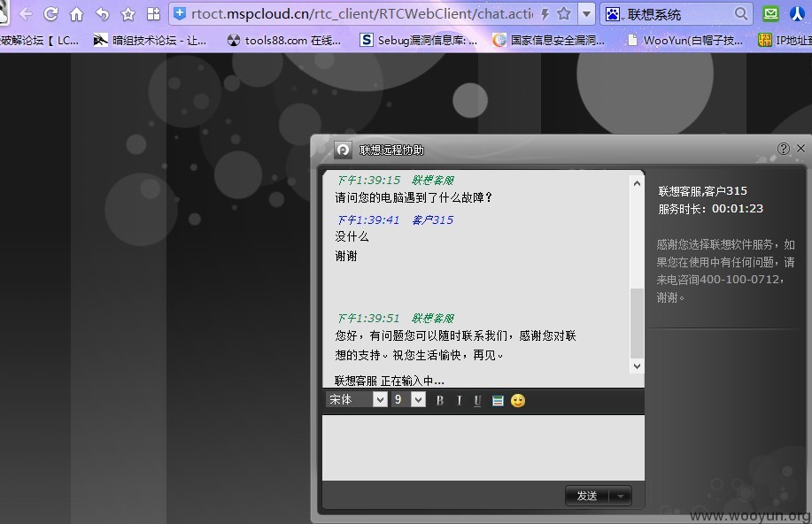Viewport: 812px width, 524px height.
Task: Open help with the question mark icon
Action: (783, 149)
